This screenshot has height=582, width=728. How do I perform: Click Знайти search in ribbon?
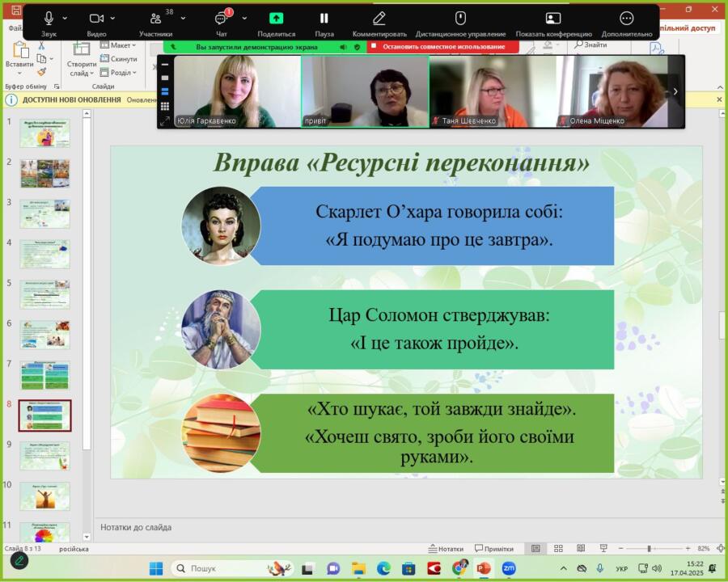click(x=590, y=44)
